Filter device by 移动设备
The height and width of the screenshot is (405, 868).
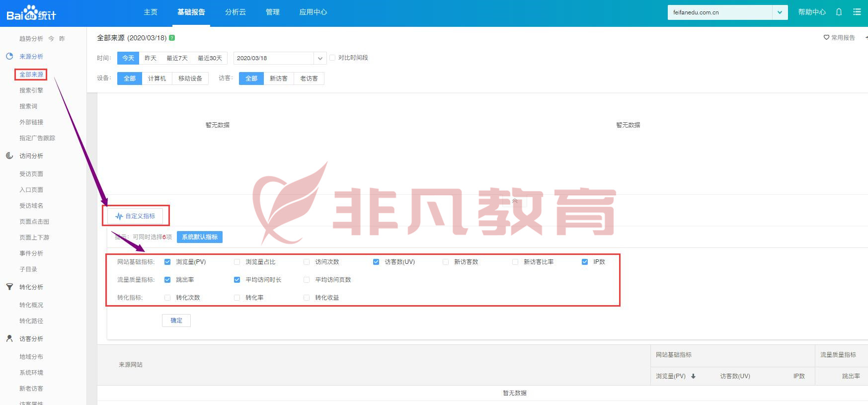point(190,79)
